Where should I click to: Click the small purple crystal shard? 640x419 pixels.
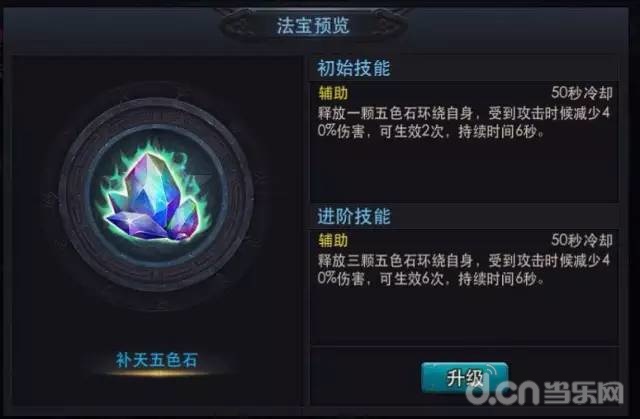pos(184,222)
